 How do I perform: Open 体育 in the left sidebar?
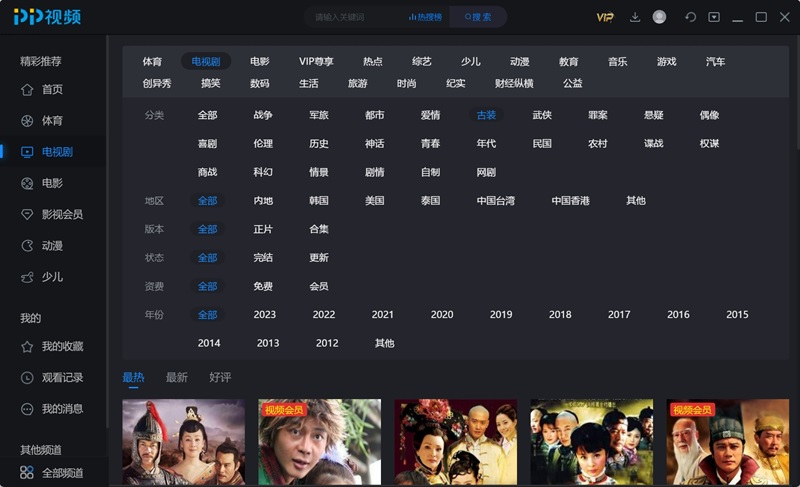52,121
